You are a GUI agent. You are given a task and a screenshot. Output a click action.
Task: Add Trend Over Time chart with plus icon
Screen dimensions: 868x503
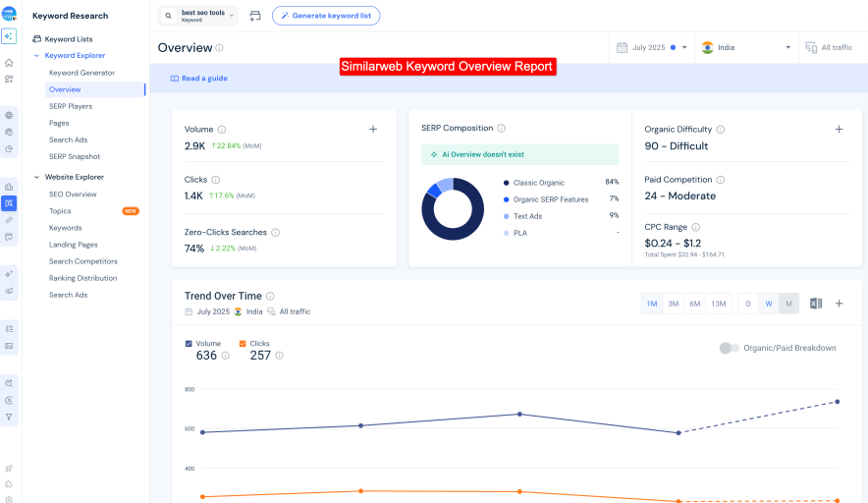[x=839, y=304]
